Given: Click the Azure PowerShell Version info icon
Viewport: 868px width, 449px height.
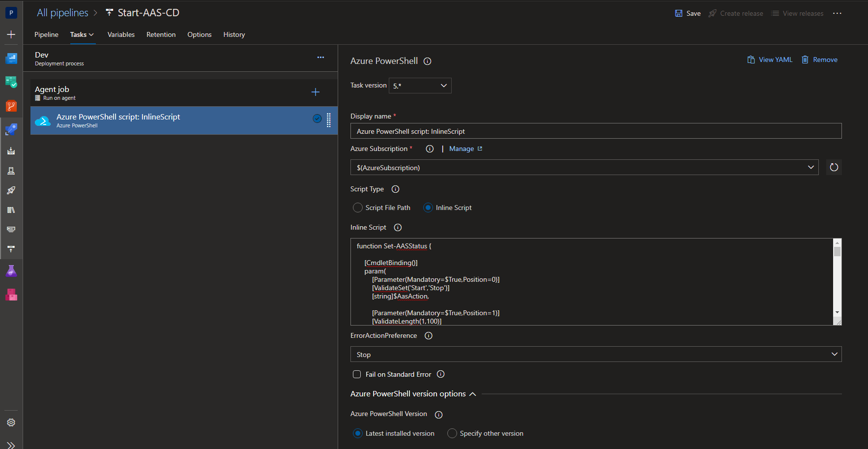Looking at the screenshot, I should (439, 415).
